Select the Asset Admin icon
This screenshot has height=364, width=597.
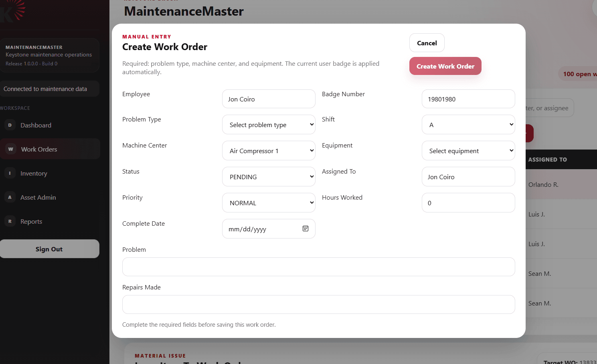pyautogui.click(x=10, y=197)
